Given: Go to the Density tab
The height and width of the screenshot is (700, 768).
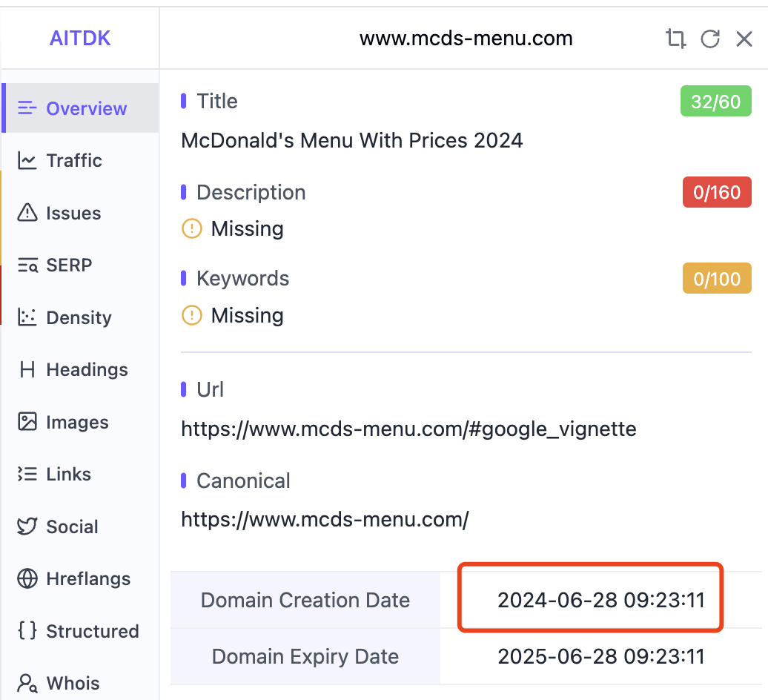Looking at the screenshot, I should (x=81, y=317).
